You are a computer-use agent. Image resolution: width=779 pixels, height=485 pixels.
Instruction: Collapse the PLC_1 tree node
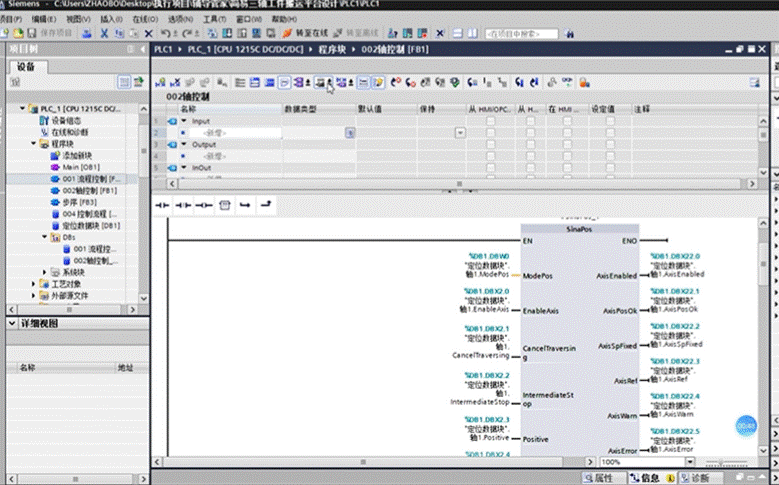coord(22,108)
